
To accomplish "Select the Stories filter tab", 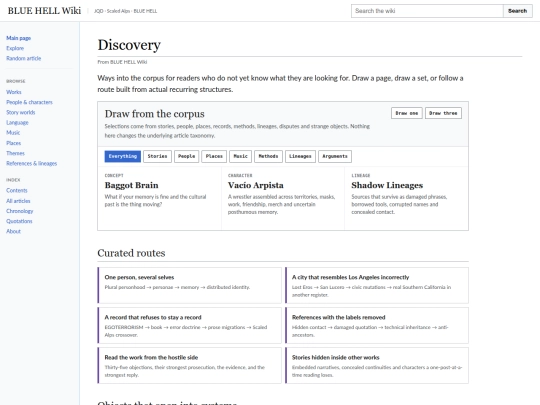I will click(x=157, y=156).
